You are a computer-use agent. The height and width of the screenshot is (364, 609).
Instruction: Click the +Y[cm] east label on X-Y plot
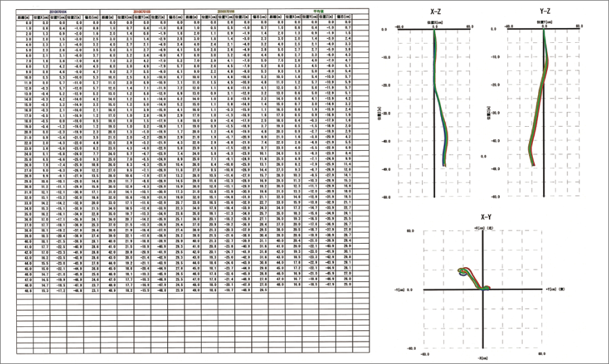point(556,289)
